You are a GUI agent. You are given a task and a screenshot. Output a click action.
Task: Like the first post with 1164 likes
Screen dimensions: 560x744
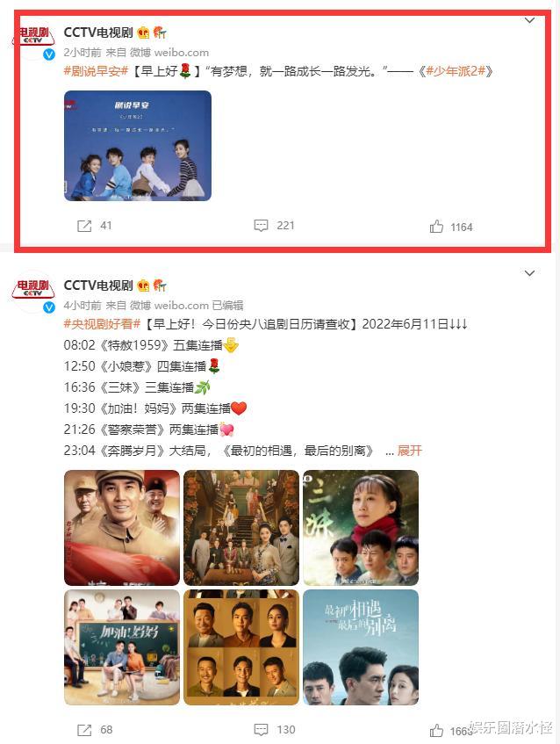(x=436, y=227)
